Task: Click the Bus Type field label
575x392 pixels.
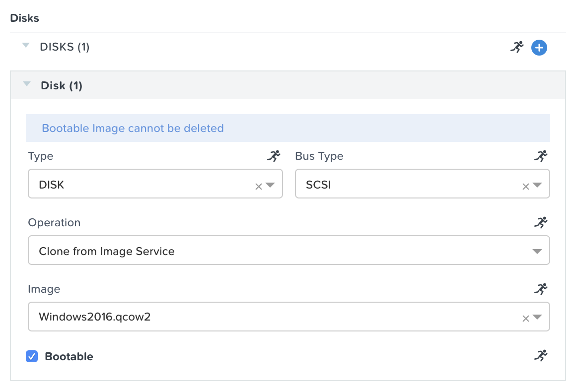Action: (319, 156)
